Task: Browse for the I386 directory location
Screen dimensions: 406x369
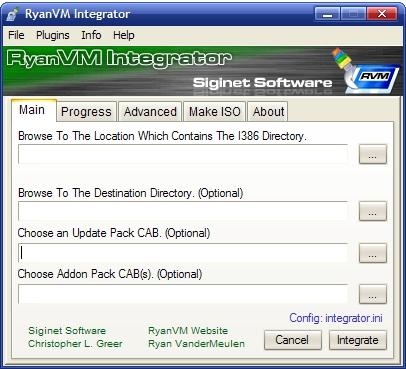Action: [373, 154]
